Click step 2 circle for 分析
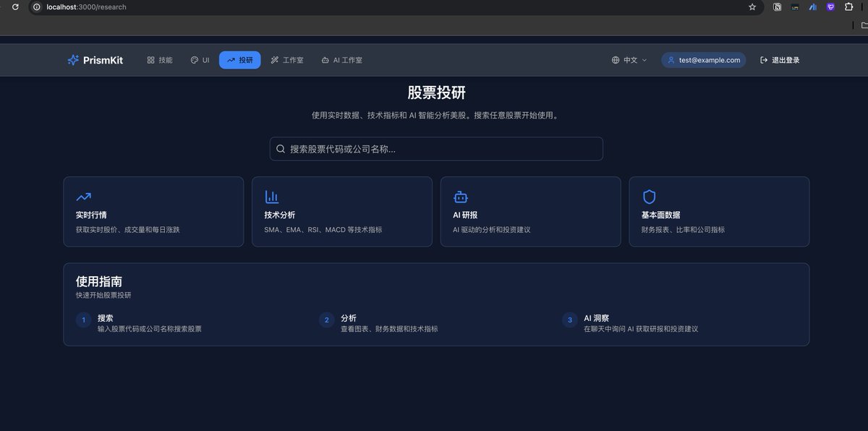868x431 pixels. click(327, 320)
